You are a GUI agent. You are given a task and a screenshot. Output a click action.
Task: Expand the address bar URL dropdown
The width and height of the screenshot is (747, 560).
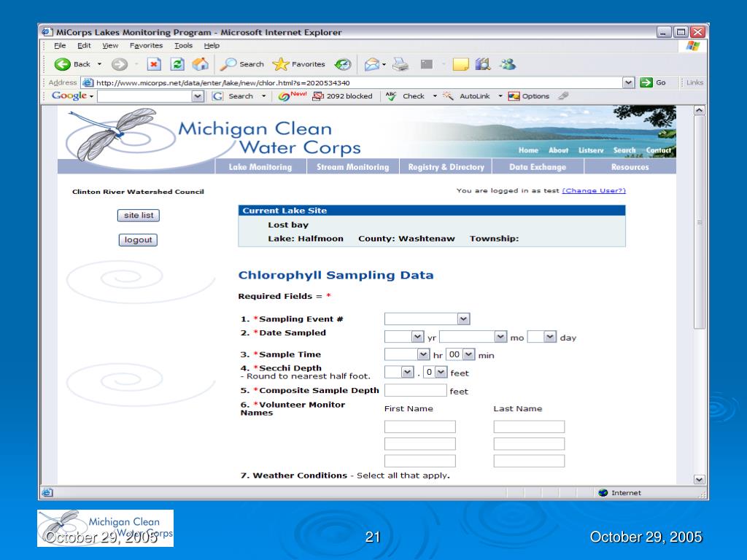(x=629, y=82)
